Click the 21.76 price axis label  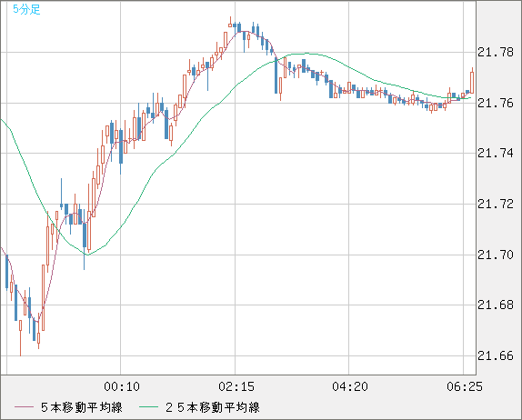496,103
